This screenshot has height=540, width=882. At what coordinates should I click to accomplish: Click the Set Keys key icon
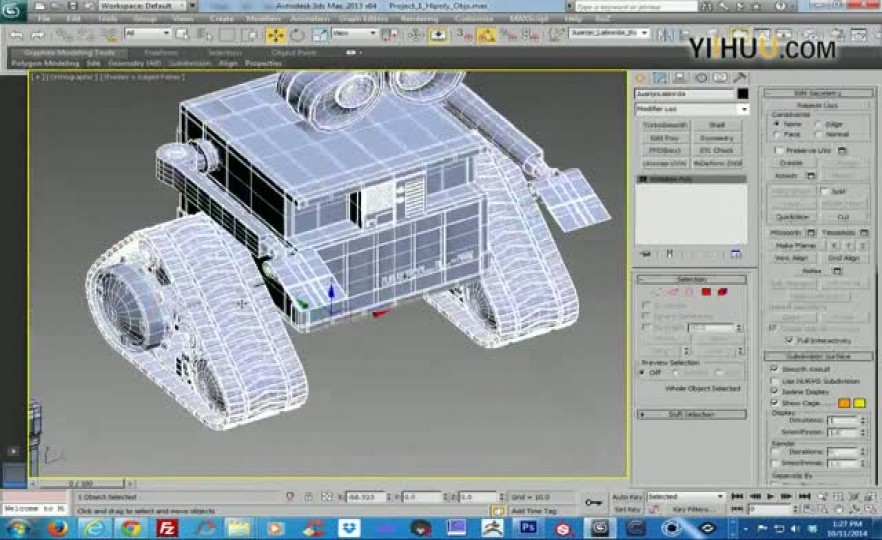[x=593, y=502]
